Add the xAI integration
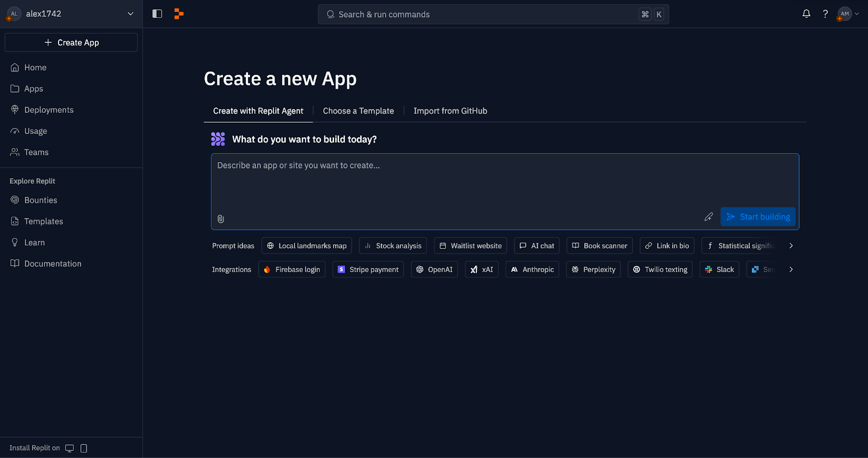 pyautogui.click(x=482, y=269)
